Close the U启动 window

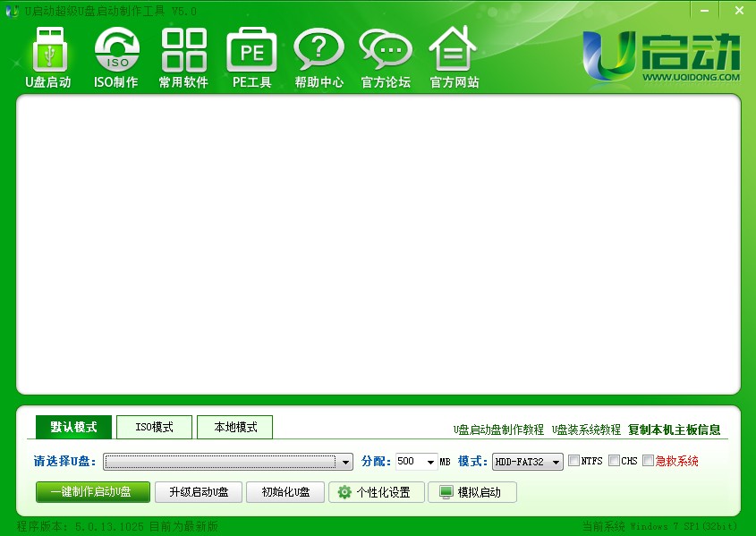pyautogui.click(x=739, y=10)
